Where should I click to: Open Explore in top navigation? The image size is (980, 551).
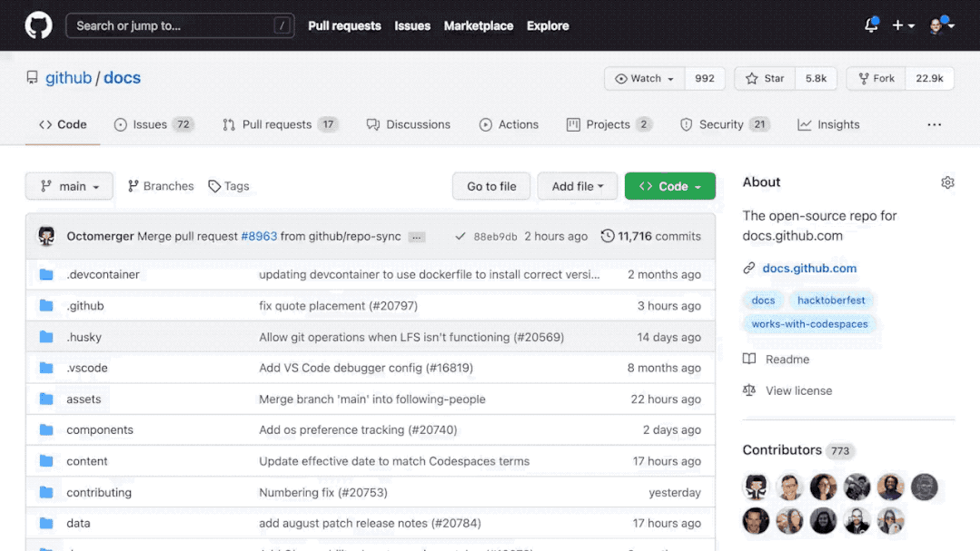(x=548, y=25)
